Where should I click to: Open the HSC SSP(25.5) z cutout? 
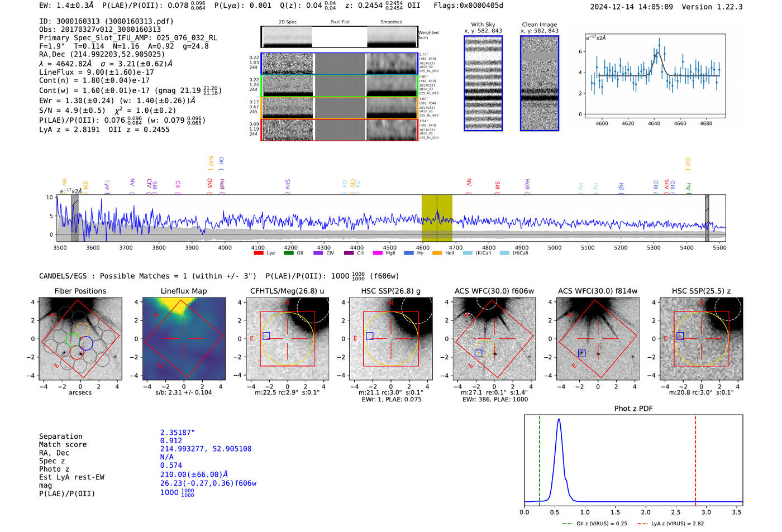tap(701, 338)
